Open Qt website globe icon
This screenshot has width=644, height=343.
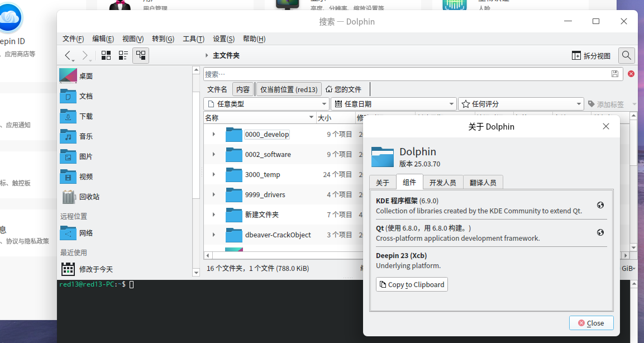coord(600,232)
